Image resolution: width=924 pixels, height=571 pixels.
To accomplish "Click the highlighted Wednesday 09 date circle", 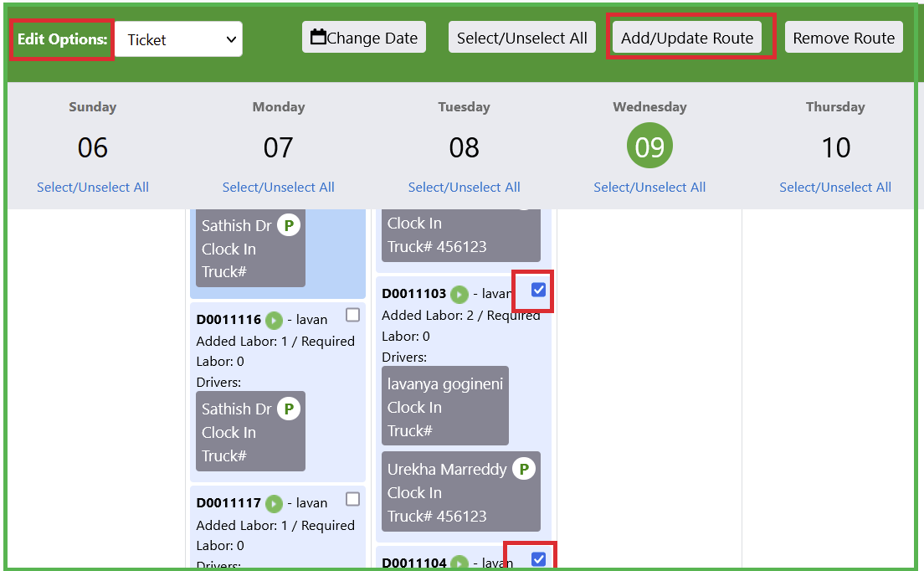I will [x=649, y=147].
